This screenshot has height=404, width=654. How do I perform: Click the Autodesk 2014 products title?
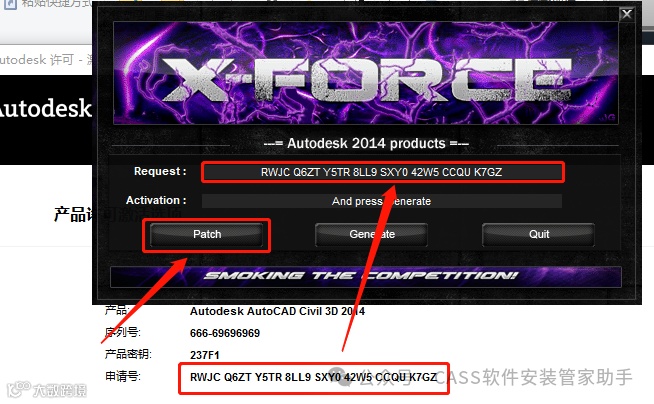click(x=366, y=143)
